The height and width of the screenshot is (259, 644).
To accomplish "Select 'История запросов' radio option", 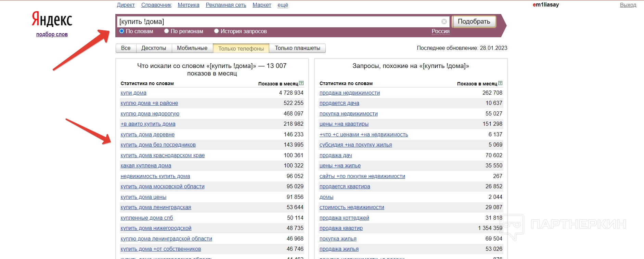I will [x=216, y=31].
